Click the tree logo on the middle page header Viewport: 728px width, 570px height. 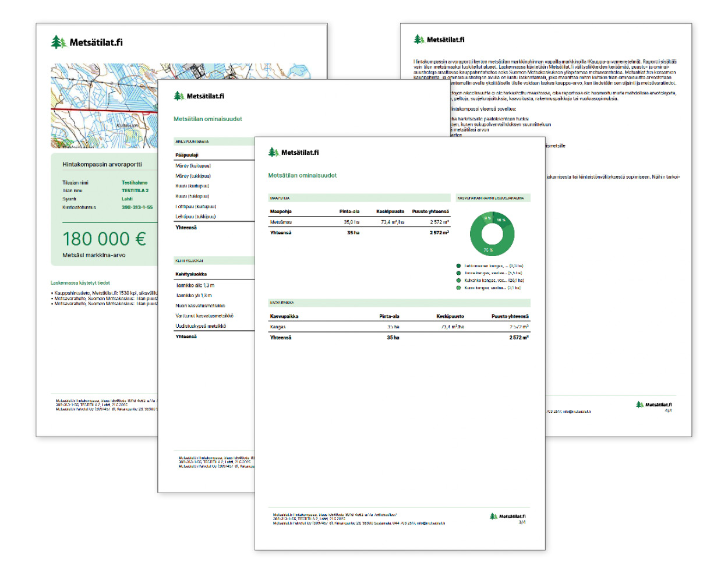click(179, 96)
